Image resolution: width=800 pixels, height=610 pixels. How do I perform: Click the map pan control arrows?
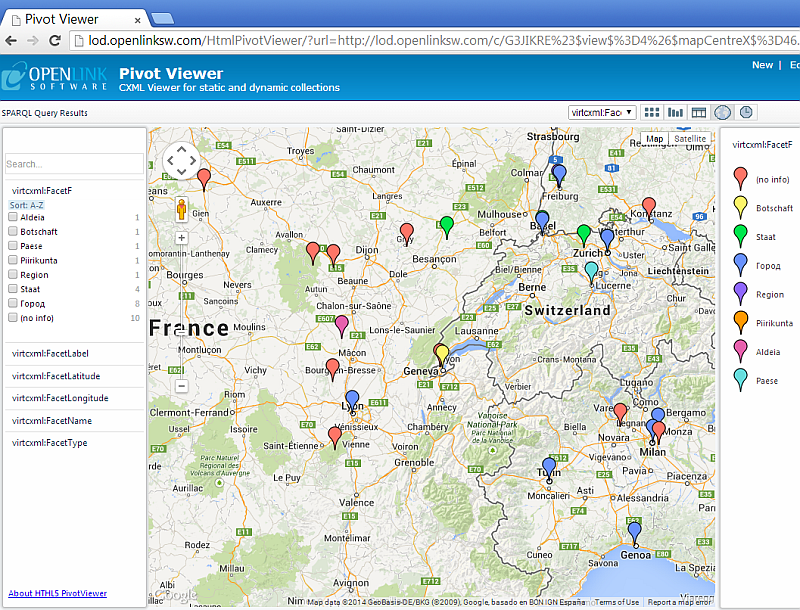point(182,161)
